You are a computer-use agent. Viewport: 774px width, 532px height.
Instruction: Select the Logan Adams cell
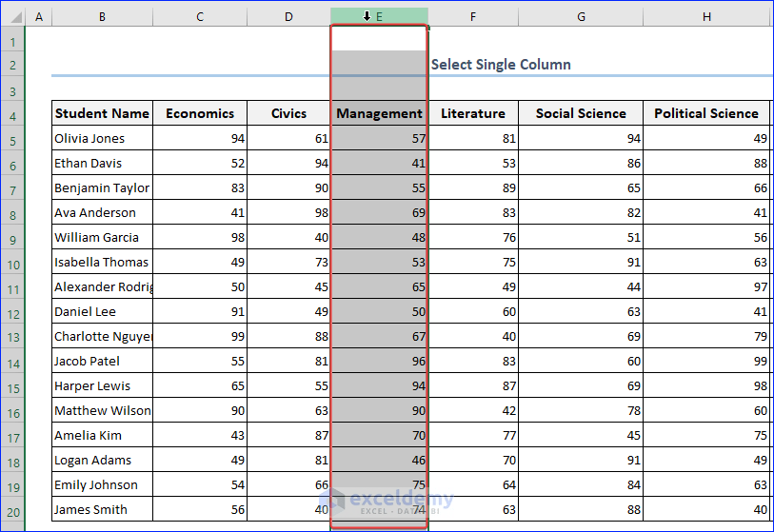point(102,460)
